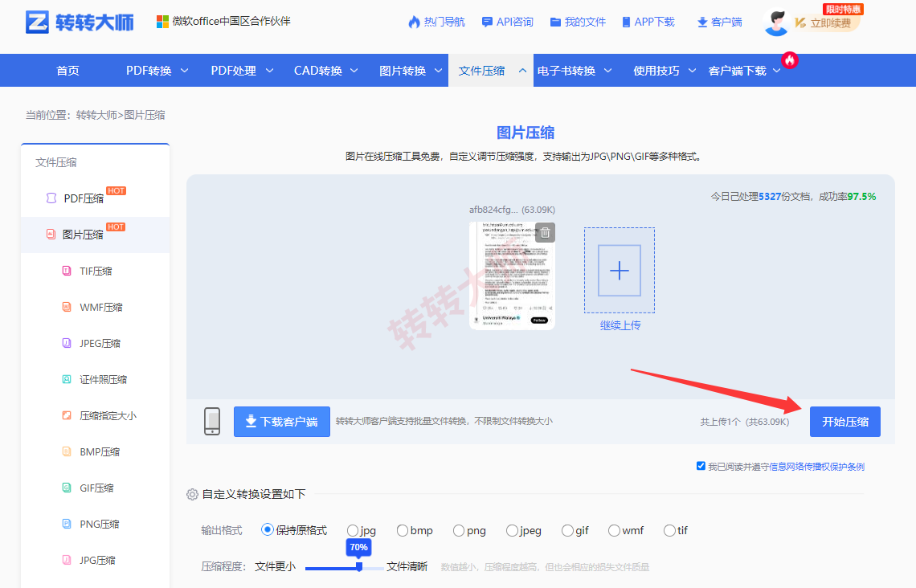Click the PDF压缩 sidebar icon
This screenshot has height=588, width=916.
[51, 198]
